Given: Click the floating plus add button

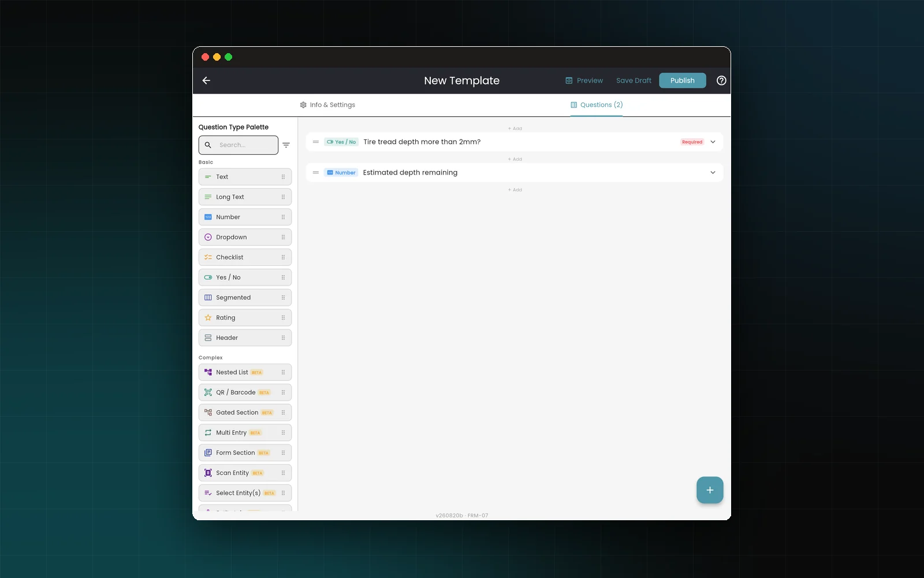Looking at the screenshot, I should pyautogui.click(x=710, y=490).
